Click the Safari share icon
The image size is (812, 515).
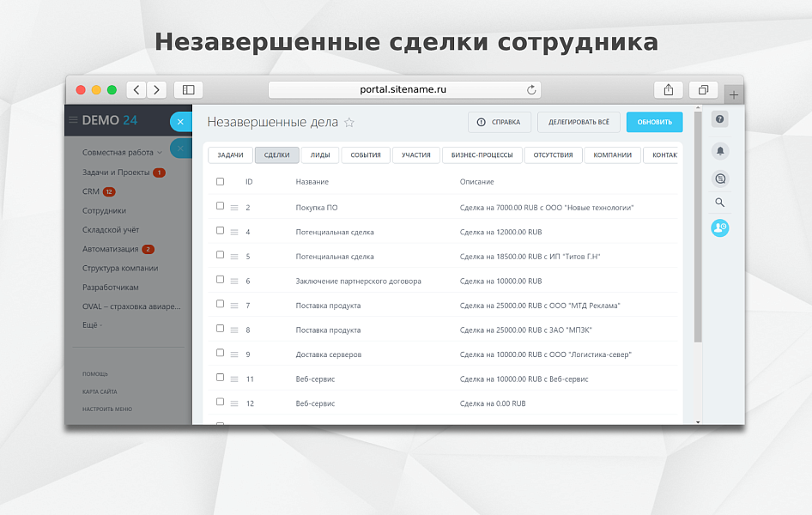coord(668,89)
